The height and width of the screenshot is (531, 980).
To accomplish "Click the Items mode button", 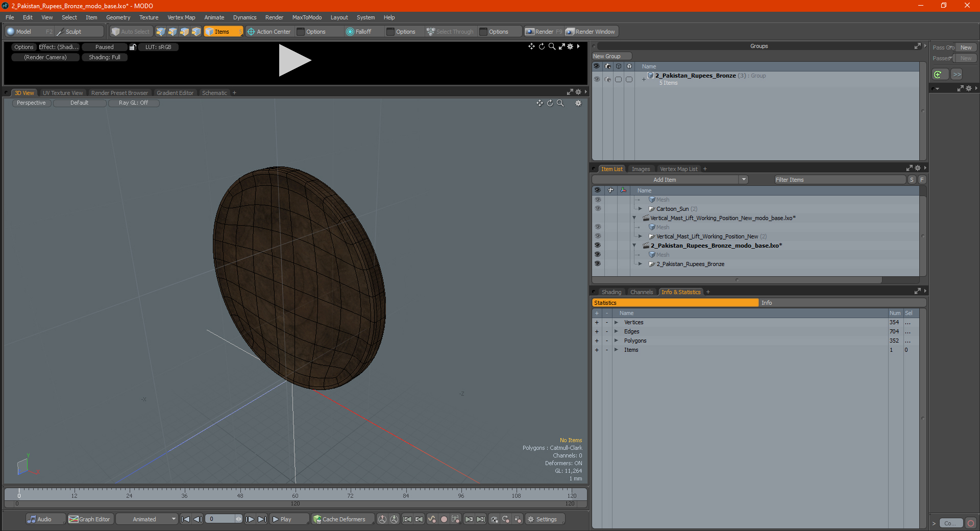I will point(224,32).
